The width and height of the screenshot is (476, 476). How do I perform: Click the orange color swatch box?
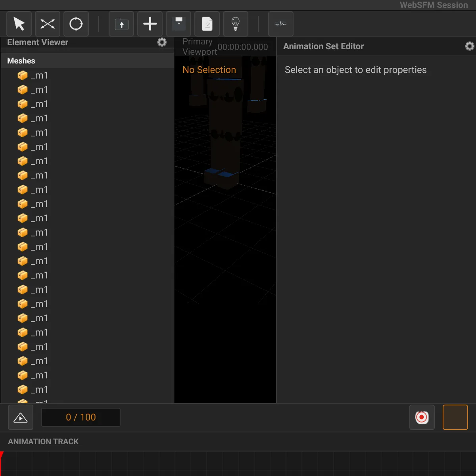pos(455,417)
